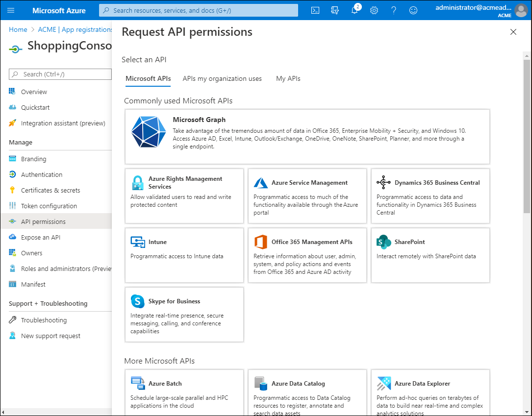
Task: Select the Intune API tile
Action: [184, 255]
